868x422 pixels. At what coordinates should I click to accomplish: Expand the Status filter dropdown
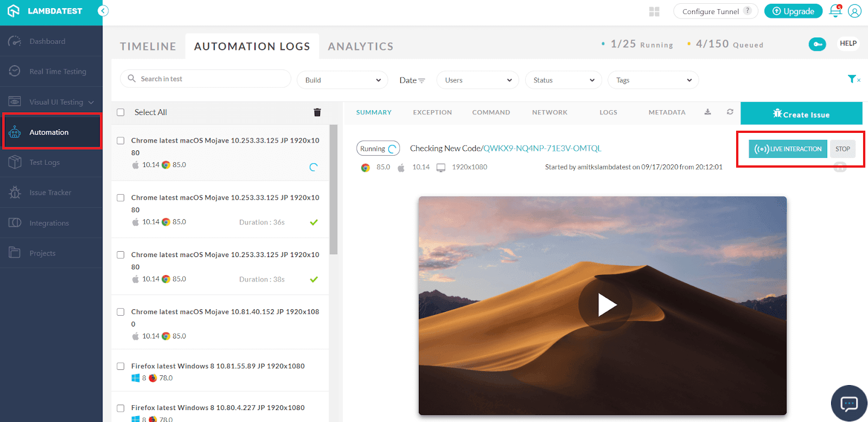563,80
